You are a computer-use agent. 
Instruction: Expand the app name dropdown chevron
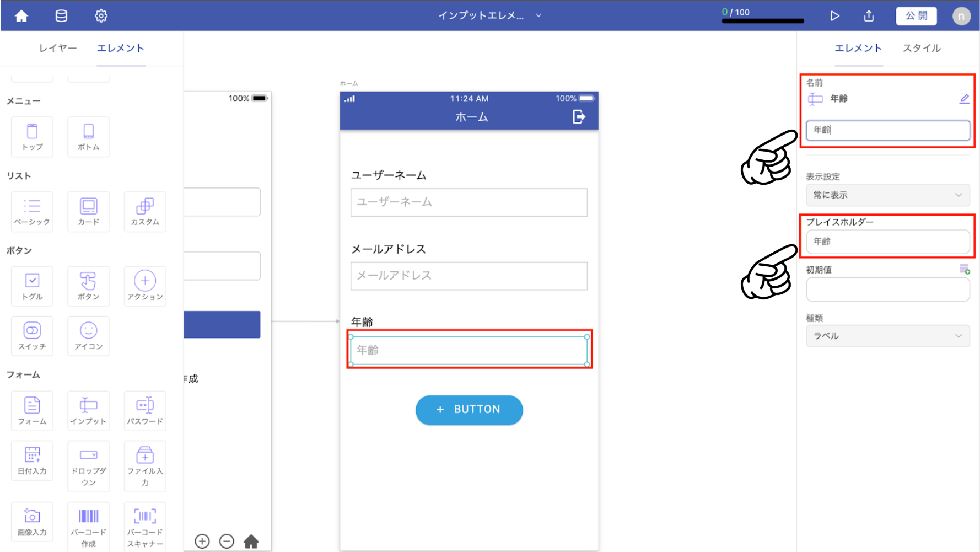click(539, 16)
